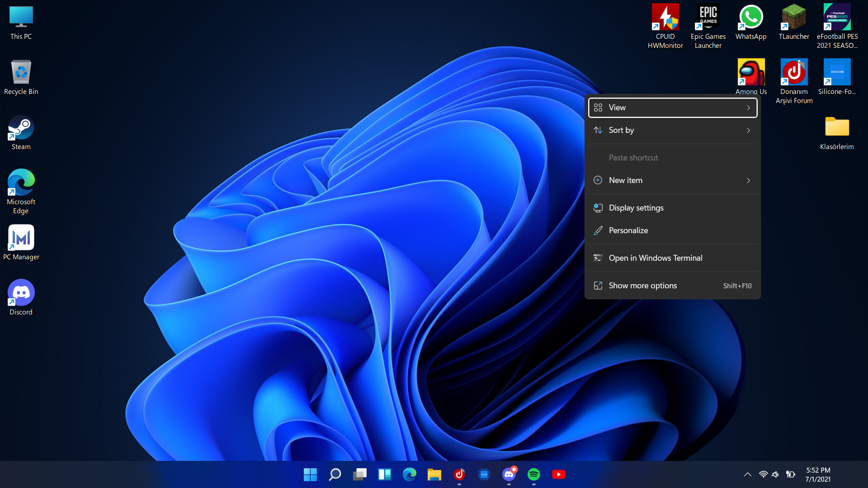868x488 pixels.
Task: Open Task View from taskbar
Action: (x=360, y=474)
